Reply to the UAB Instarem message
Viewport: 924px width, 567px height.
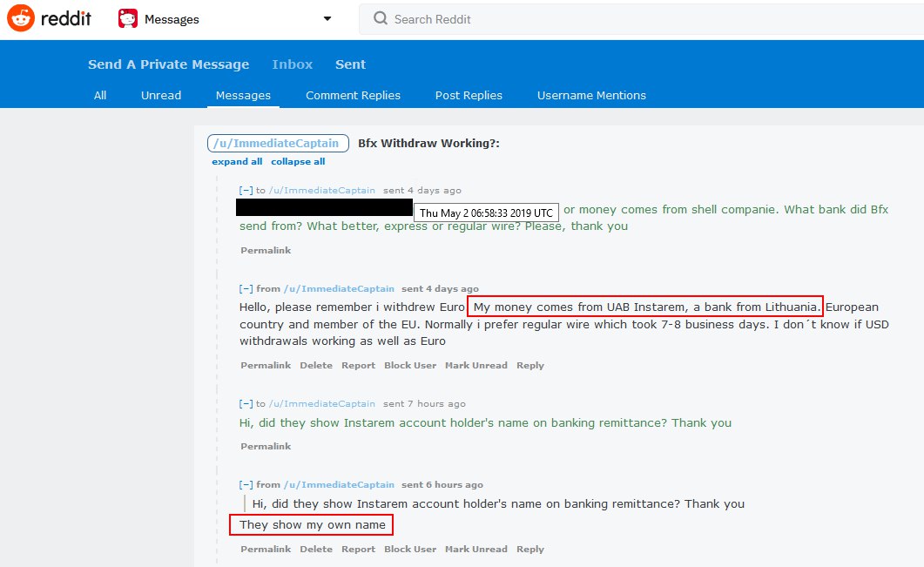(x=530, y=366)
